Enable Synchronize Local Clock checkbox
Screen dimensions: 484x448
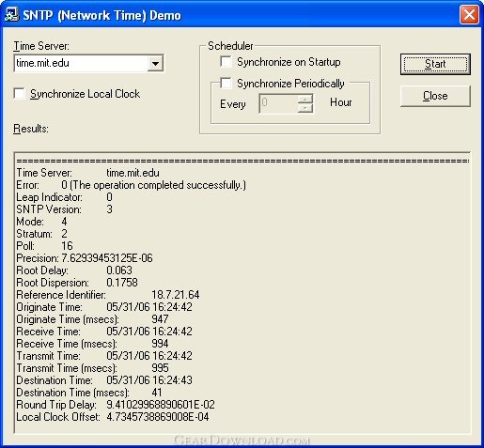(x=20, y=94)
